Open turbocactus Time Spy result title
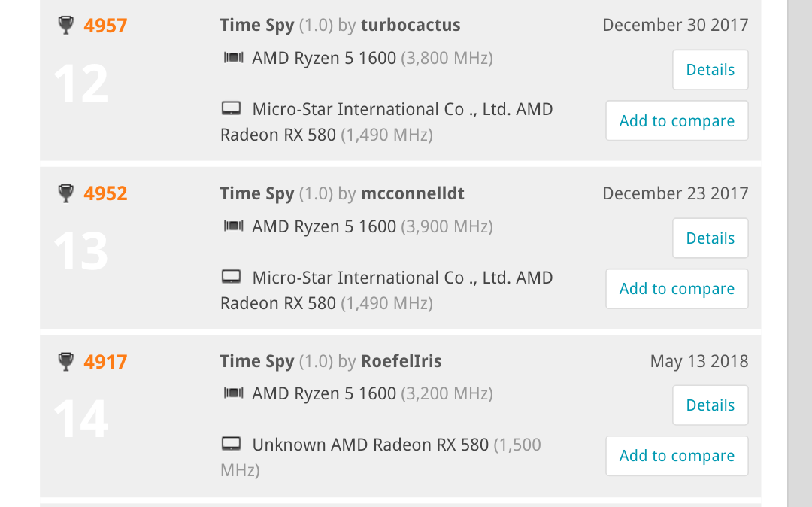Viewport: 812px width, 507px height. pos(257,25)
